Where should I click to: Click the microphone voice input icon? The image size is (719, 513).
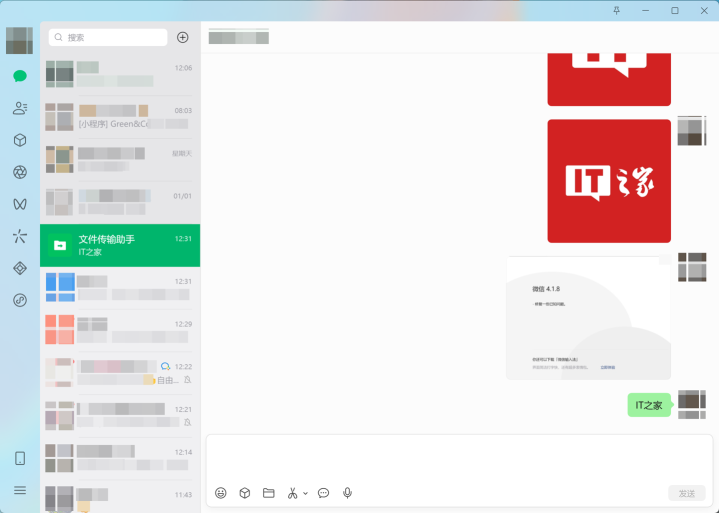pos(348,493)
